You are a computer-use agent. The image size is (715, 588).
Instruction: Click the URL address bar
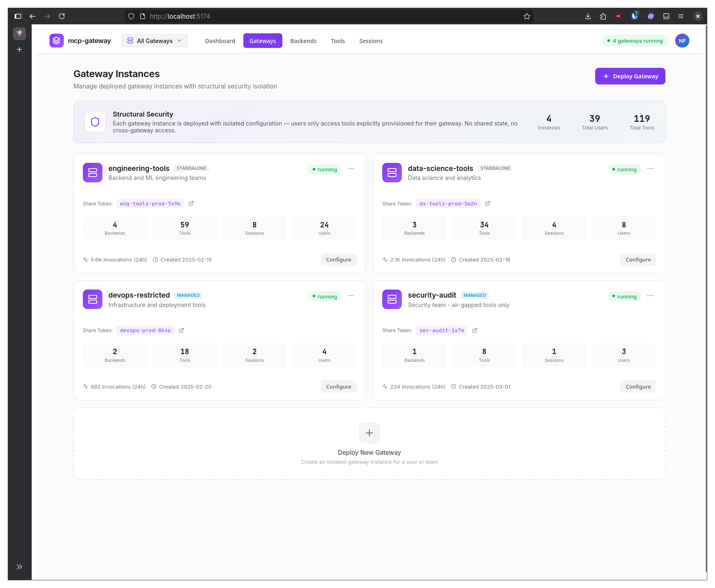coord(329,16)
